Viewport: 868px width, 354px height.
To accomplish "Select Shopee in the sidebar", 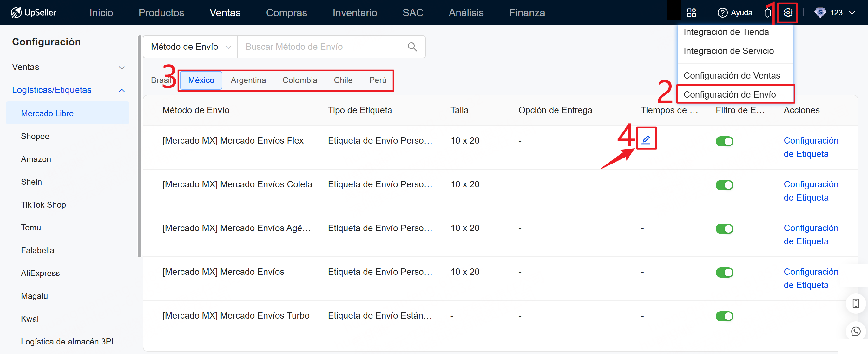I will (35, 136).
